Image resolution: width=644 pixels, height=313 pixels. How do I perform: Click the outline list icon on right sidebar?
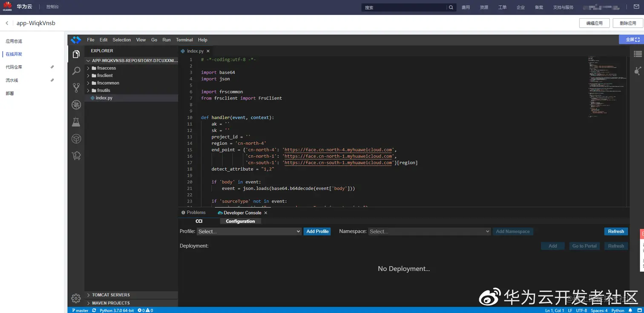[x=638, y=54]
